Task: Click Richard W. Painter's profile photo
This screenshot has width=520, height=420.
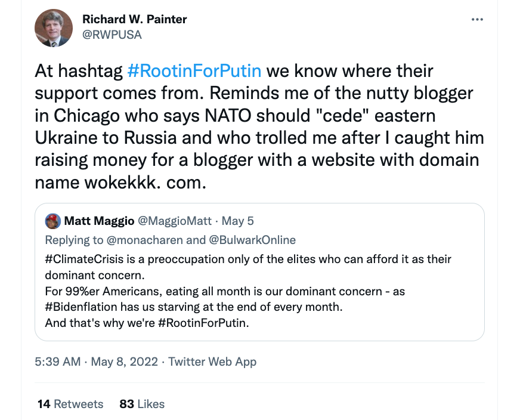Action: tap(53, 27)
